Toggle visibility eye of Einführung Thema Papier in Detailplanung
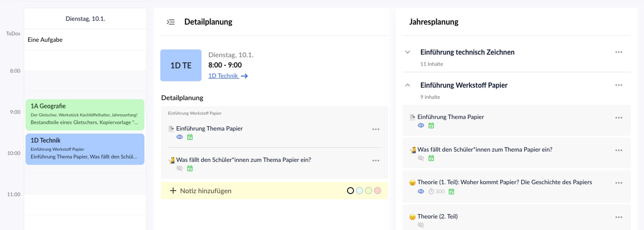The height and width of the screenshot is (230, 644). (x=180, y=137)
